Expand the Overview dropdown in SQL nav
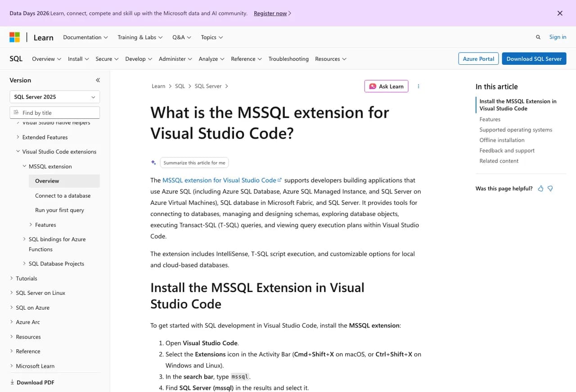576x392 pixels. click(46, 59)
